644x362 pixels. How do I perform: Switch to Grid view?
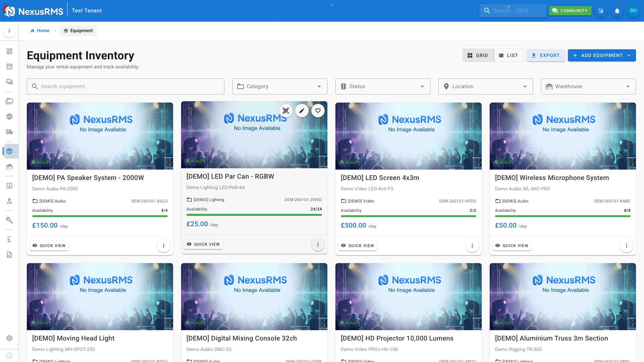coord(478,55)
